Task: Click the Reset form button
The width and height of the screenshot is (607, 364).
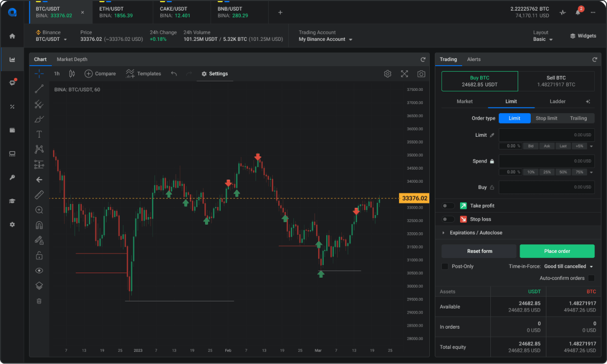Action: click(x=478, y=251)
